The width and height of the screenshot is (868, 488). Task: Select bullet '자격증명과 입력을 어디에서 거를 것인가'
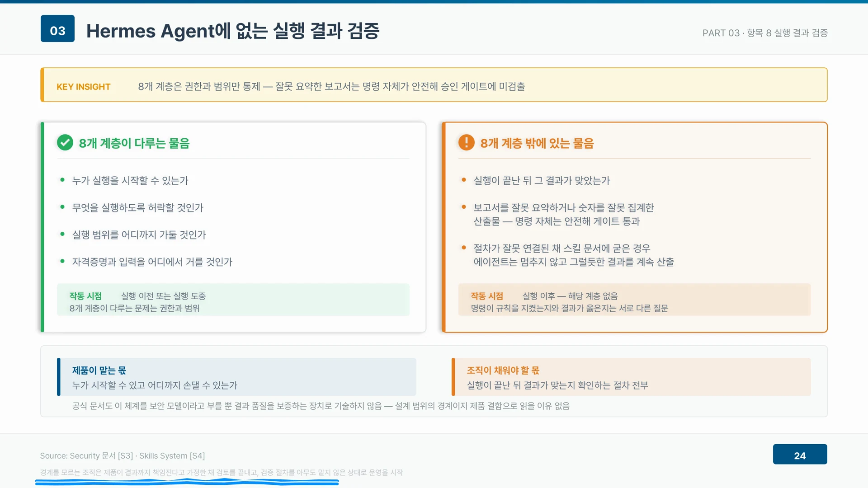coord(152,262)
